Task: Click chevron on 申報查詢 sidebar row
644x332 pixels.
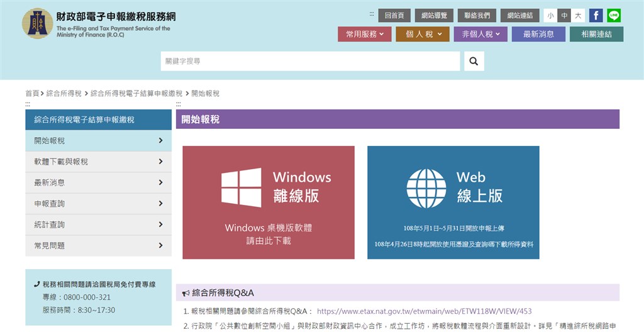Action: 160,203
